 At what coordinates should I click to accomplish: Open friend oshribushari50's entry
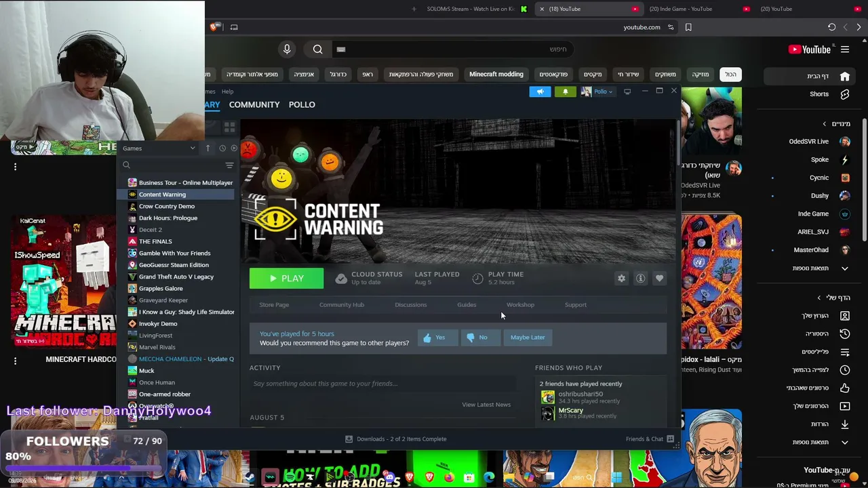coord(580,397)
